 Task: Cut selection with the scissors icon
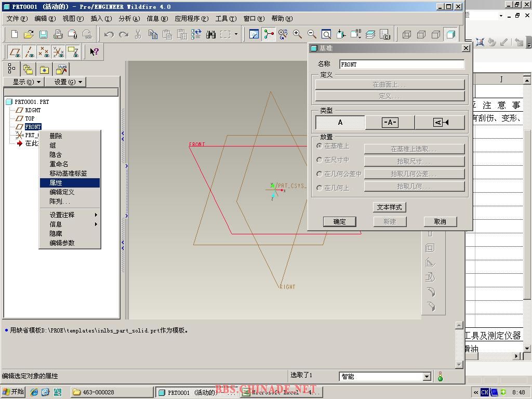(138, 34)
